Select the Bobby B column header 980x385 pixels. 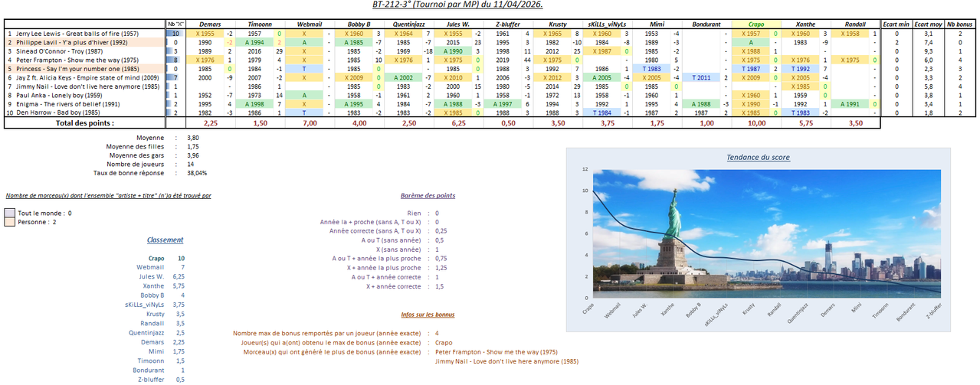(358, 24)
